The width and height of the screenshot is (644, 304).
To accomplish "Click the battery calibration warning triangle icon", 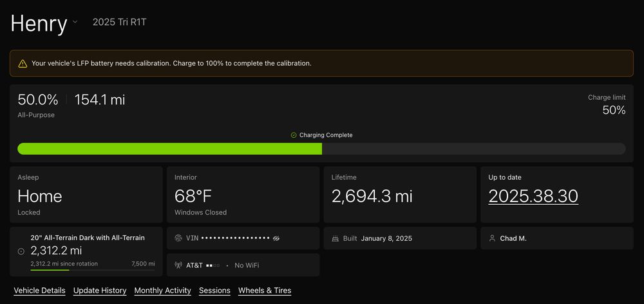I will (23, 64).
